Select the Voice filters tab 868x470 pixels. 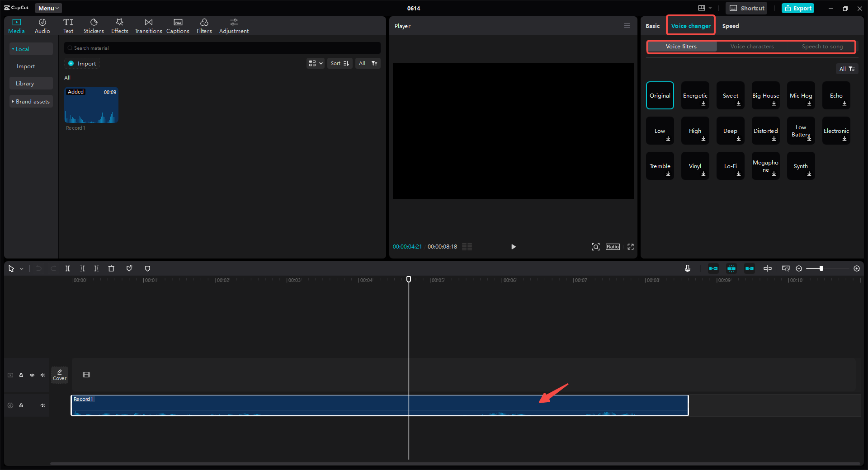pyautogui.click(x=681, y=47)
